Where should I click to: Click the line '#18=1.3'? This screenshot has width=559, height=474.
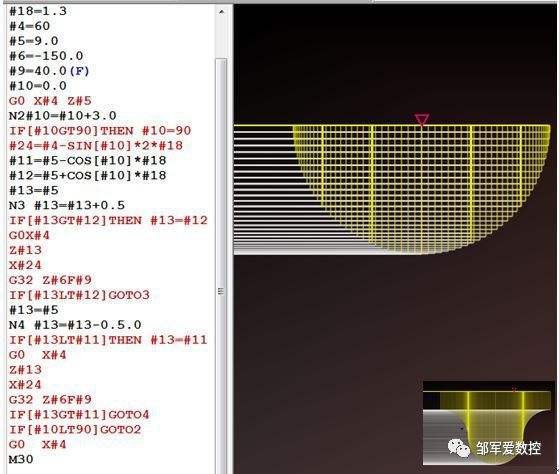(38, 11)
